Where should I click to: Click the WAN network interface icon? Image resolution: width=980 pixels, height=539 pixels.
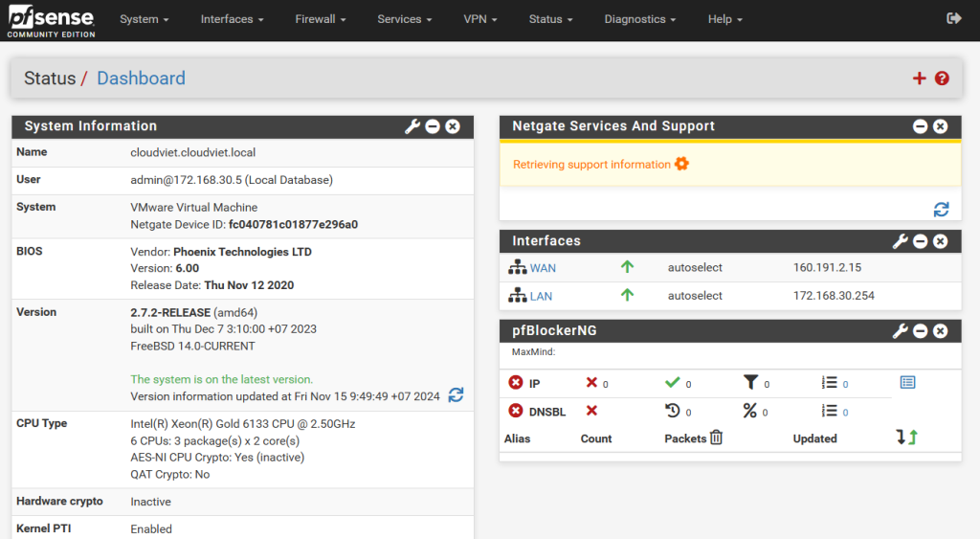pos(518,267)
